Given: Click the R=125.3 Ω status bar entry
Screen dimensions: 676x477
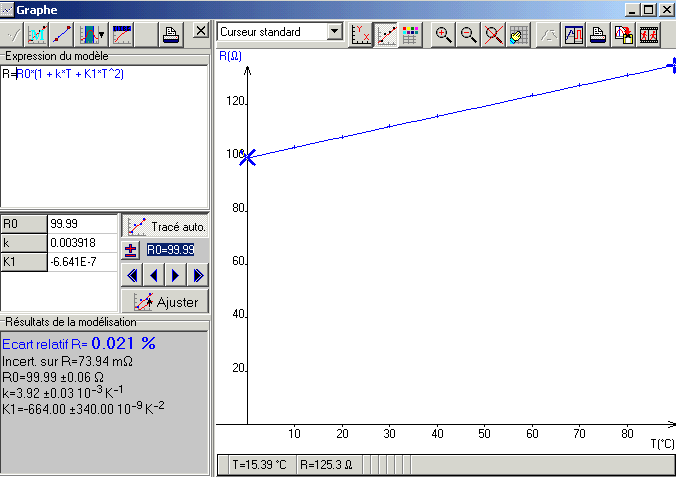Looking at the screenshot, I should [326, 465].
